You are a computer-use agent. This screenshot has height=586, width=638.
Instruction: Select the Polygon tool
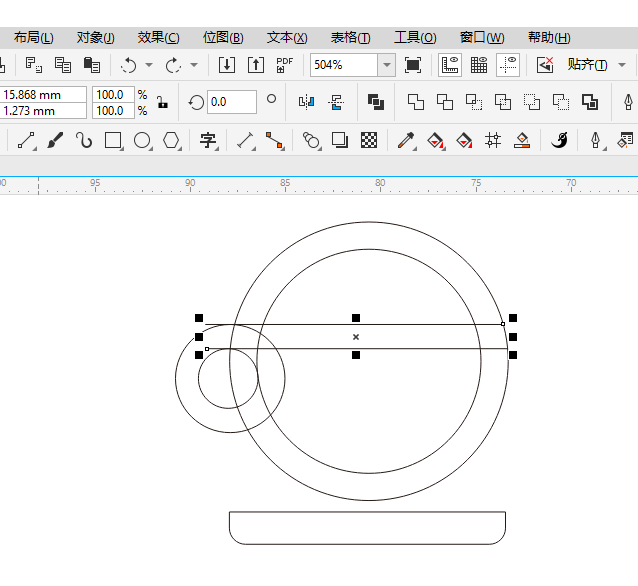[172, 140]
